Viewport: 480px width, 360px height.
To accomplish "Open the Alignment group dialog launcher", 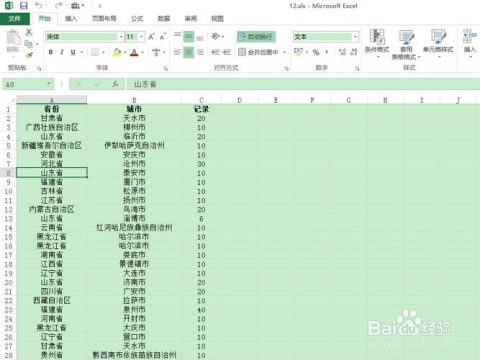I will pos(286,68).
